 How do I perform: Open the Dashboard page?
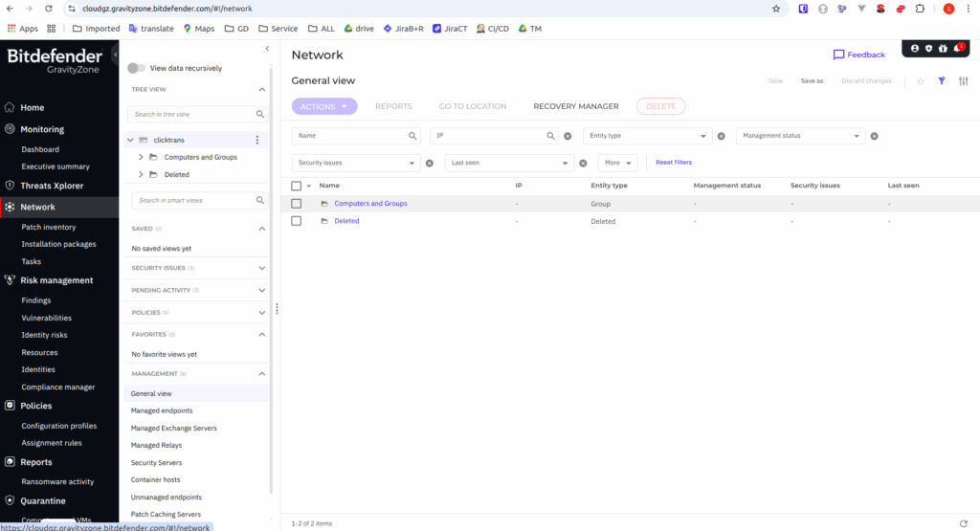point(40,149)
